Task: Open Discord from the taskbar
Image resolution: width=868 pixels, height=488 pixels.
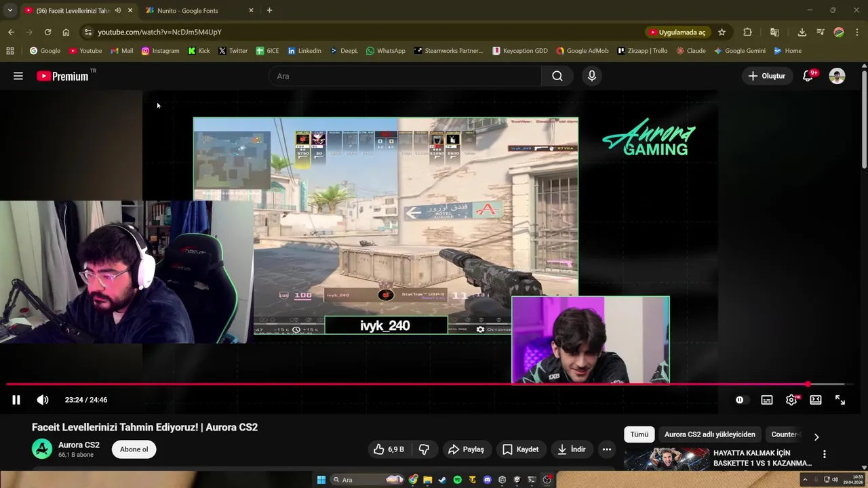Action: [487, 480]
